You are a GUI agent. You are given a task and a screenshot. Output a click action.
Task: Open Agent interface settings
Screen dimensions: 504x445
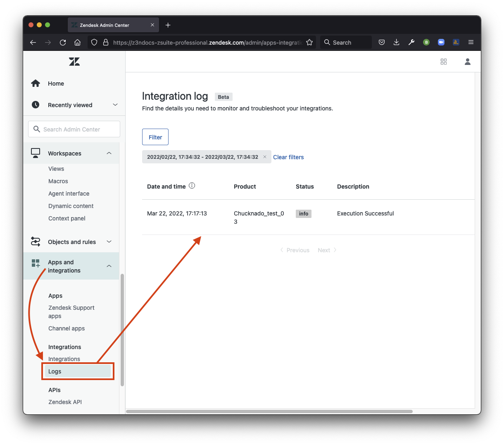pos(69,194)
